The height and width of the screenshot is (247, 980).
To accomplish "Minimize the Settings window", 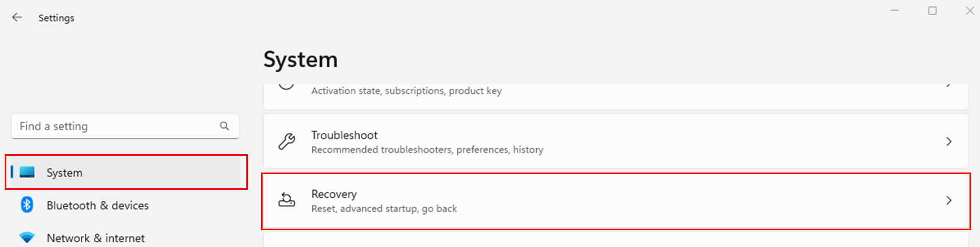I will click(895, 10).
